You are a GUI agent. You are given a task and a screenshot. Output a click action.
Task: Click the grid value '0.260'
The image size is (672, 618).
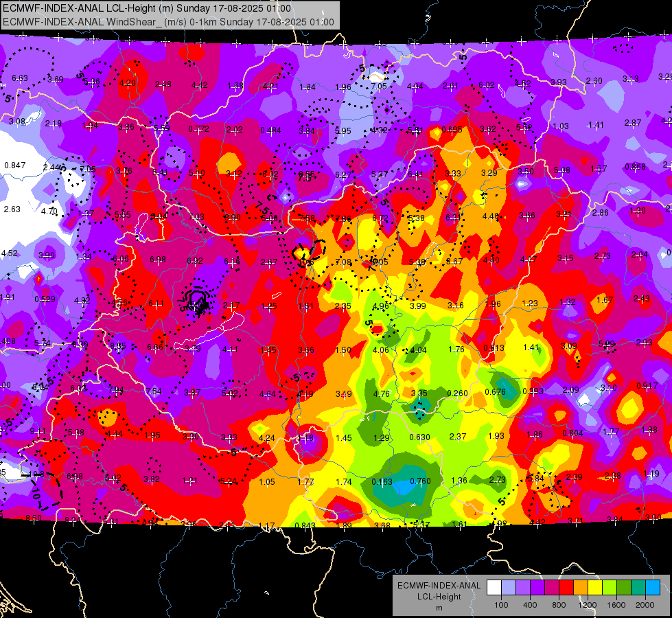coord(457,393)
